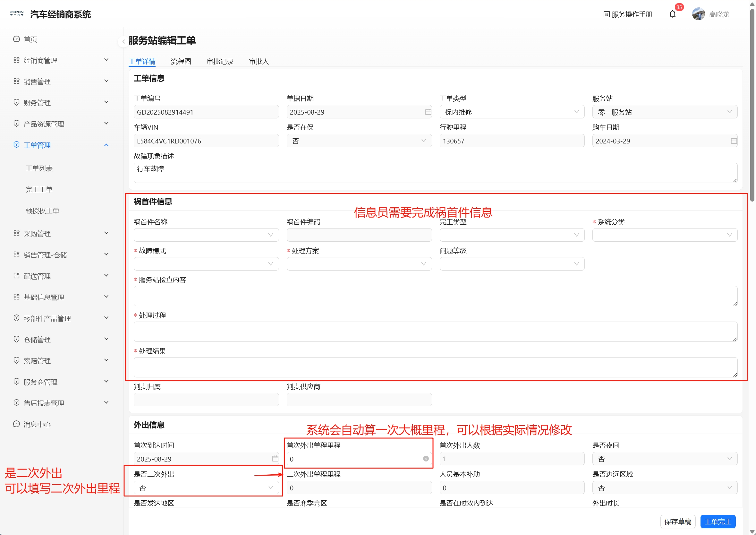Click the 工单完工 button

(x=718, y=522)
